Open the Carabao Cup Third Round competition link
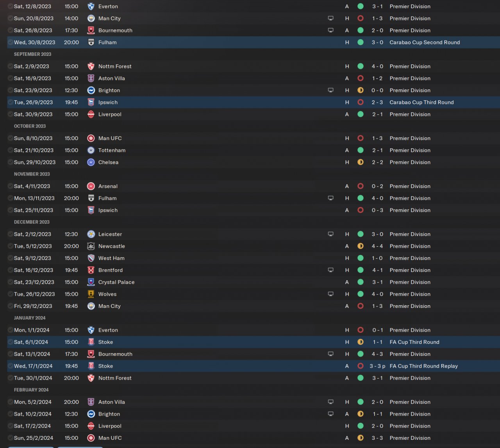Viewport: 500px width, 448px height. (421, 102)
